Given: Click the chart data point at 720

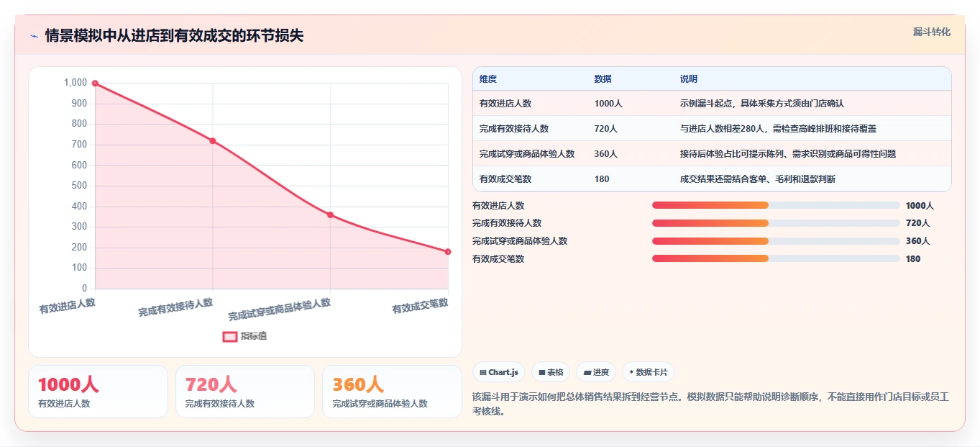Looking at the screenshot, I should coord(213,140).
